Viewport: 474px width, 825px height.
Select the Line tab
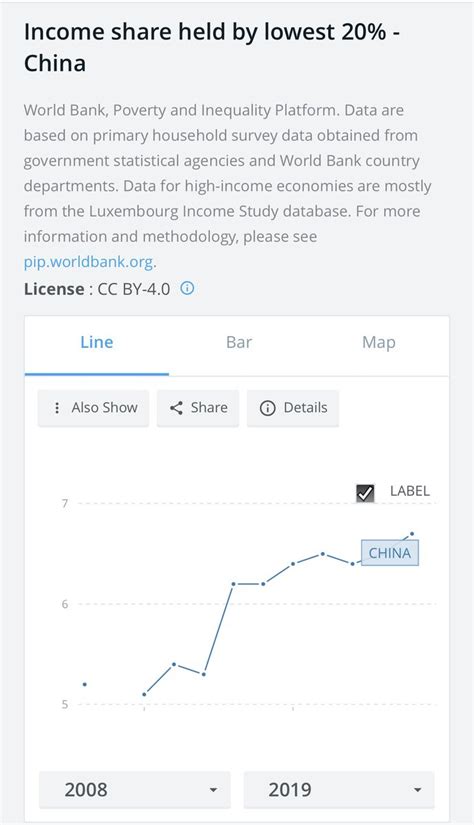[x=97, y=343]
